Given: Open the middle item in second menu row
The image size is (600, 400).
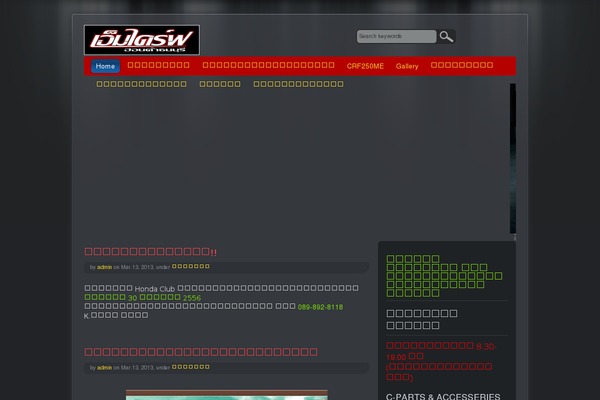Looking at the screenshot, I should pos(220,84).
